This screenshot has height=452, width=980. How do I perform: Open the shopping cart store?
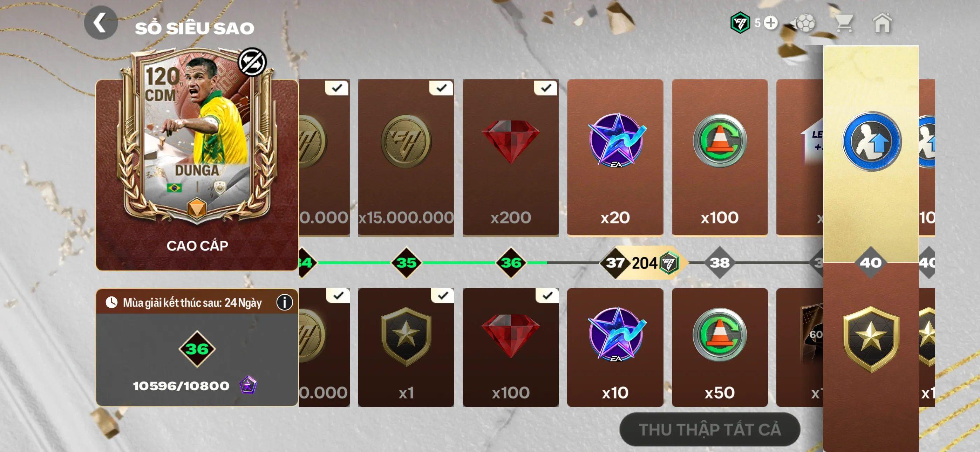click(x=843, y=23)
